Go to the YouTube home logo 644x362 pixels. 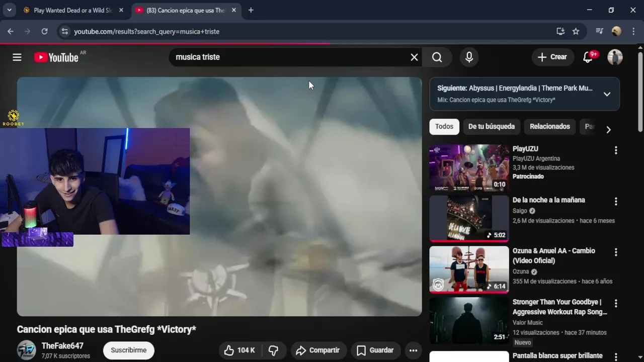click(56, 57)
